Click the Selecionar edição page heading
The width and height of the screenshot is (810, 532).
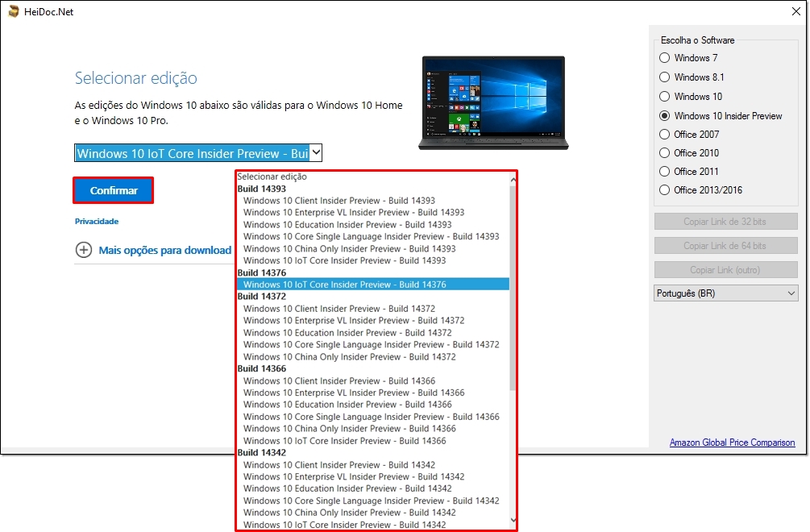[136, 78]
